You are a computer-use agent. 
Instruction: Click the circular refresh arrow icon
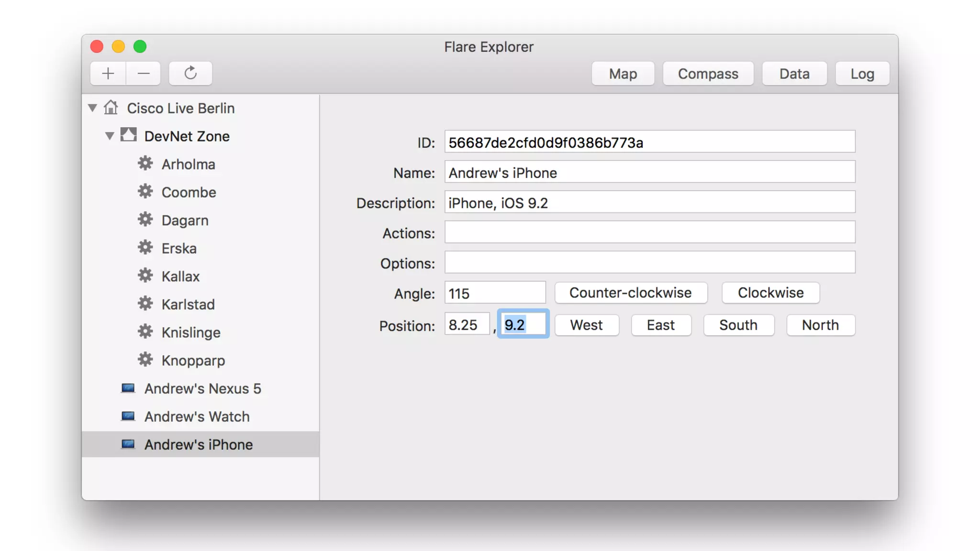(x=190, y=73)
